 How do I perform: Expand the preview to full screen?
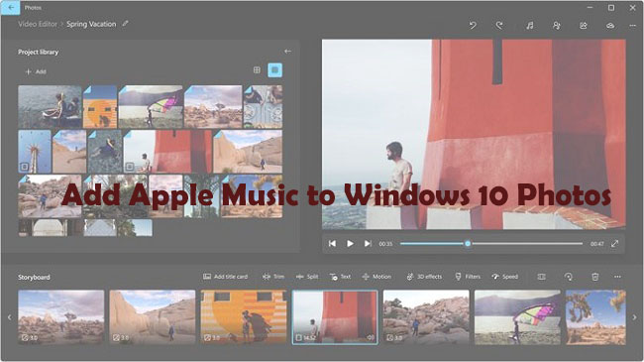[x=615, y=244]
